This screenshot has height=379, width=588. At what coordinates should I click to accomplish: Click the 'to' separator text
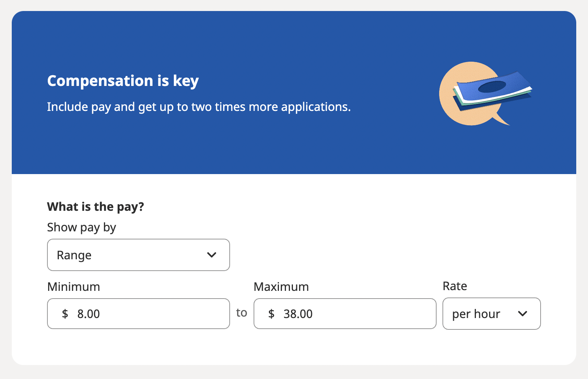(x=241, y=313)
